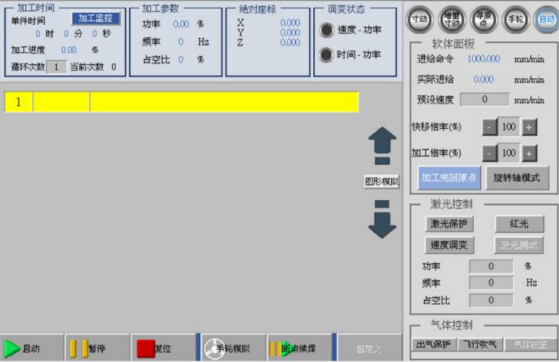
Task: Select the 时间-功率 radio indicator
Action: 326,55
